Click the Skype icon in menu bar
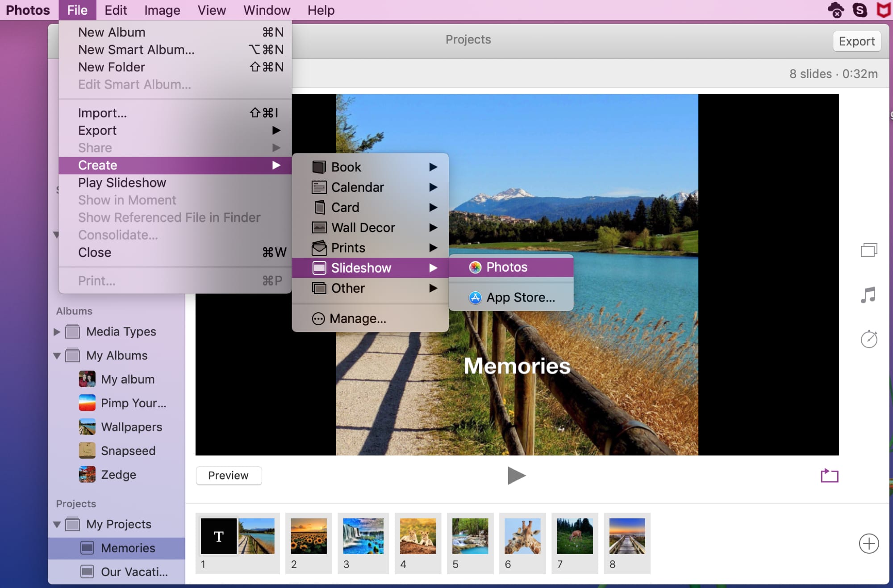This screenshot has width=893, height=588. (860, 10)
